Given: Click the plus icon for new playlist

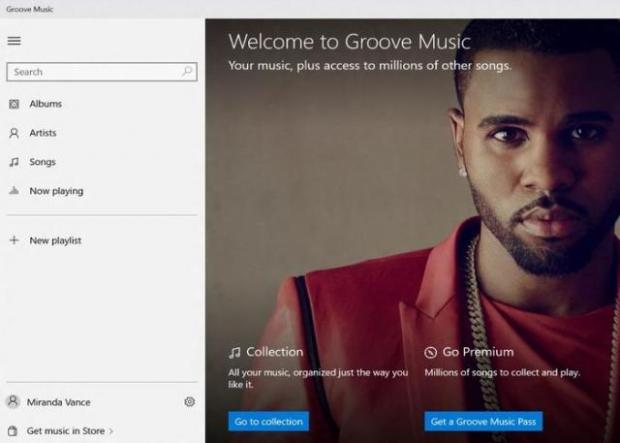Looking at the screenshot, I should [14, 240].
